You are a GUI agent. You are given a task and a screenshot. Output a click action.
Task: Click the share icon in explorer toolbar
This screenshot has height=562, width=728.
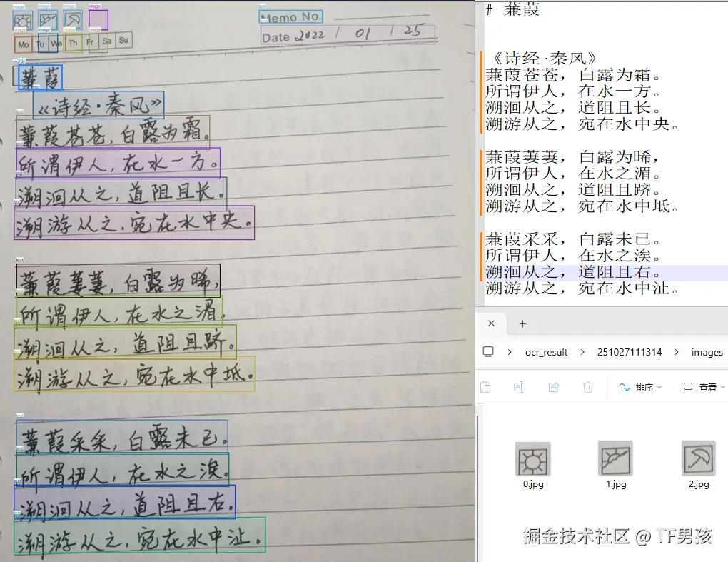[554, 387]
